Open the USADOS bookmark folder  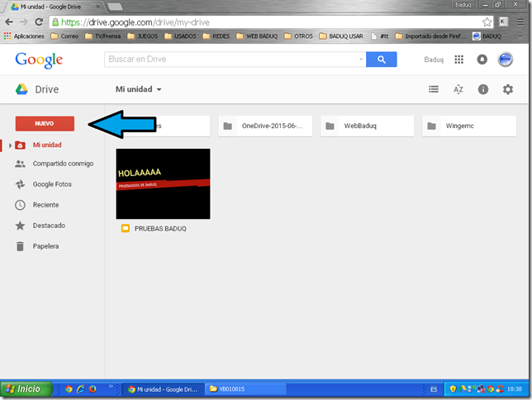tap(180, 36)
